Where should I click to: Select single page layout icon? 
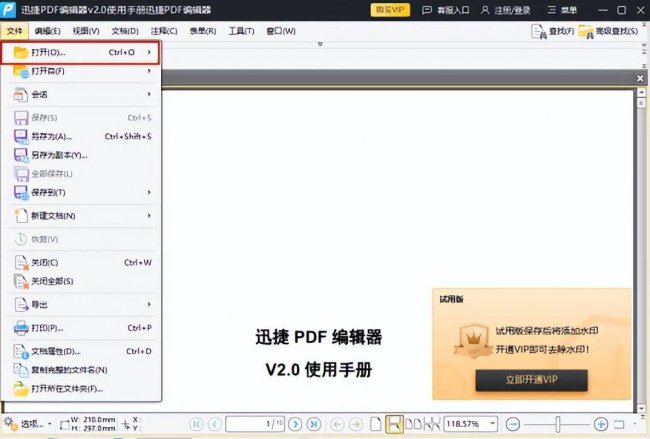(376, 424)
